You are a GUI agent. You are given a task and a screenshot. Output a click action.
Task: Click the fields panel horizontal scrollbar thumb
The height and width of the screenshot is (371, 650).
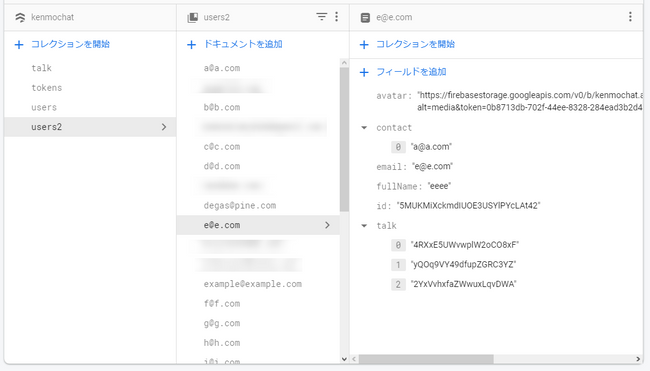(x=426, y=359)
